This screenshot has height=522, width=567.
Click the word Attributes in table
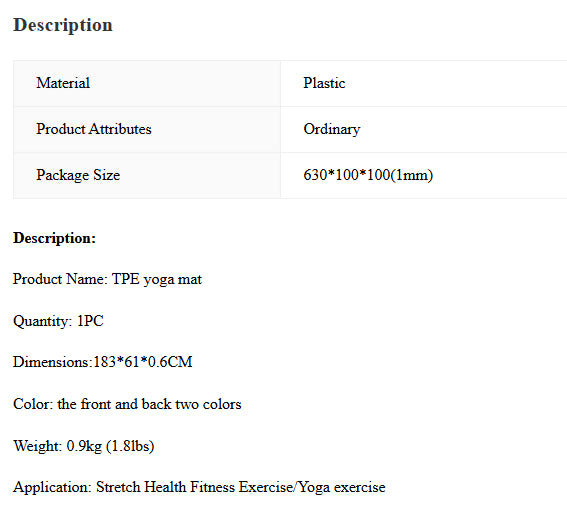click(120, 129)
